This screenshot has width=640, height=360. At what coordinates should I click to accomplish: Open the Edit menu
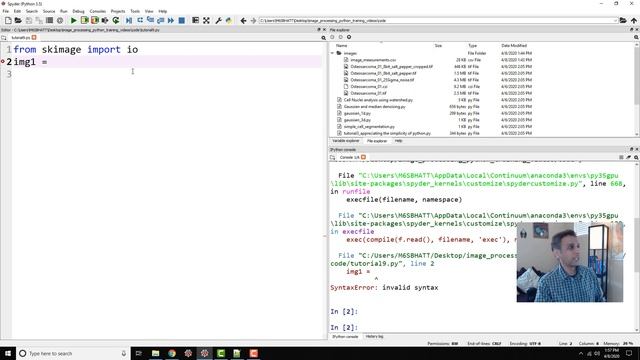tap(17, 11)
